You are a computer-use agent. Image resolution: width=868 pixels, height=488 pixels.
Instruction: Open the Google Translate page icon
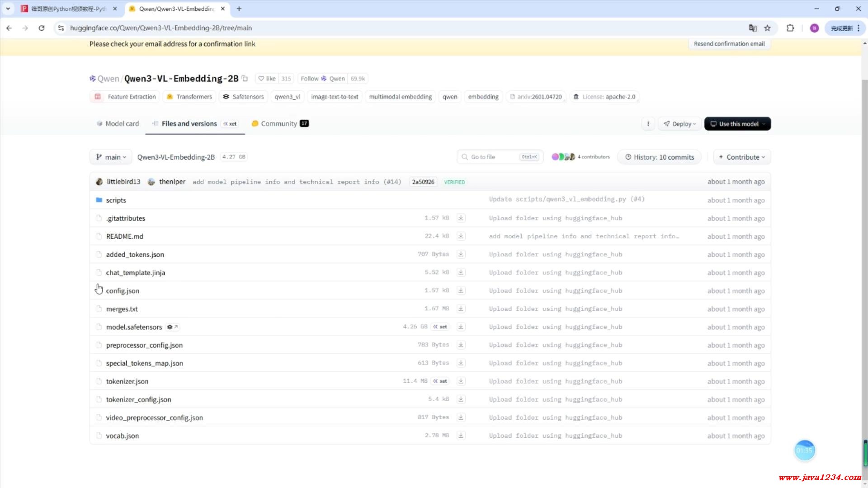tap(752, 28)
